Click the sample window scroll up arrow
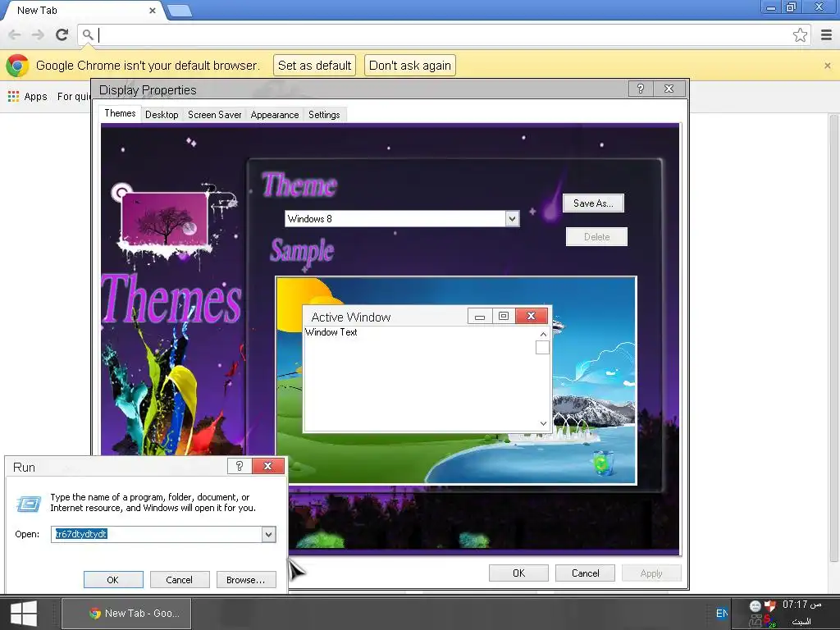840x630 pixels. tap(543, 335)
